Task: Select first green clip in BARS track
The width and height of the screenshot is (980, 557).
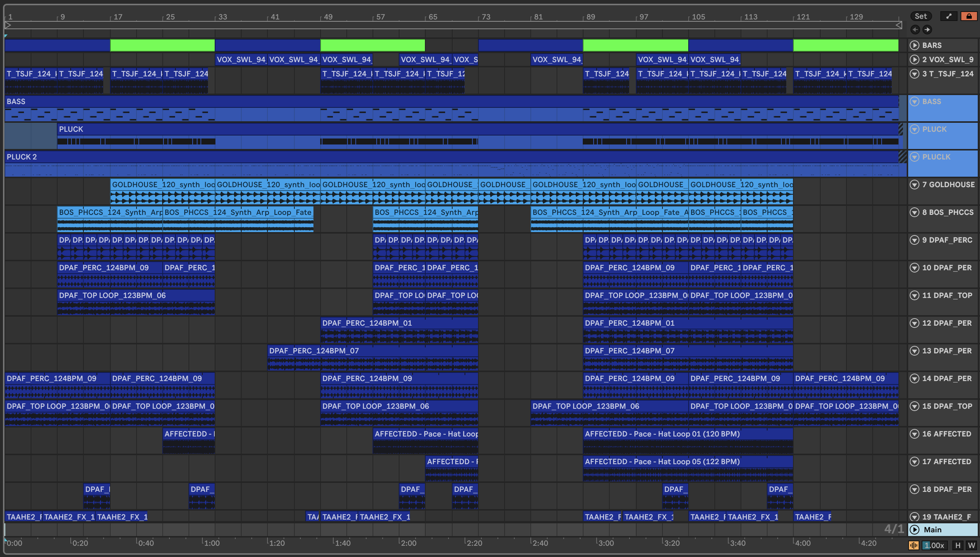Action: [162, 45]
